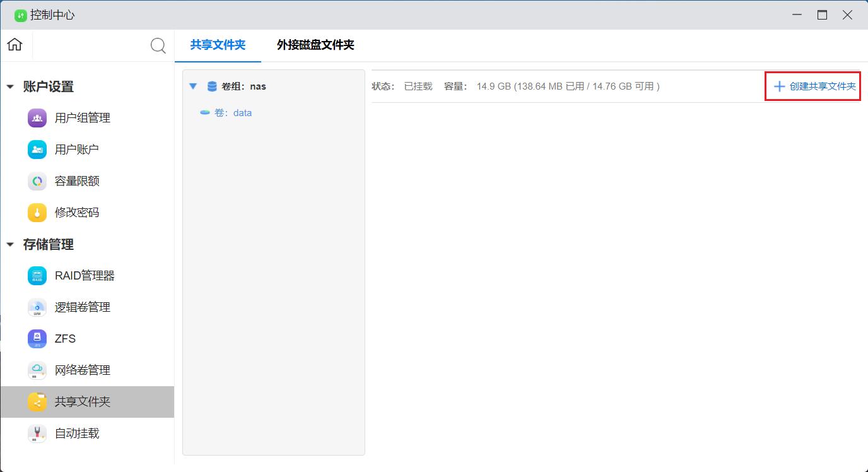Image resolution: width=868 pixels, height=472 pixels.
Task: Switch to 外接磁盘文件夹 tab
Action: pyautogui.click(x=315, y=45)
